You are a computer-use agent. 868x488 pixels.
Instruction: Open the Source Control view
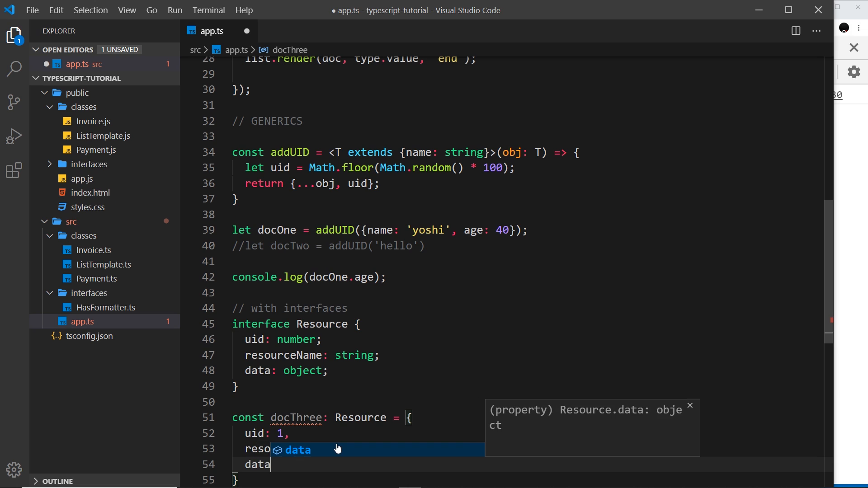click(x=14, y=102)
